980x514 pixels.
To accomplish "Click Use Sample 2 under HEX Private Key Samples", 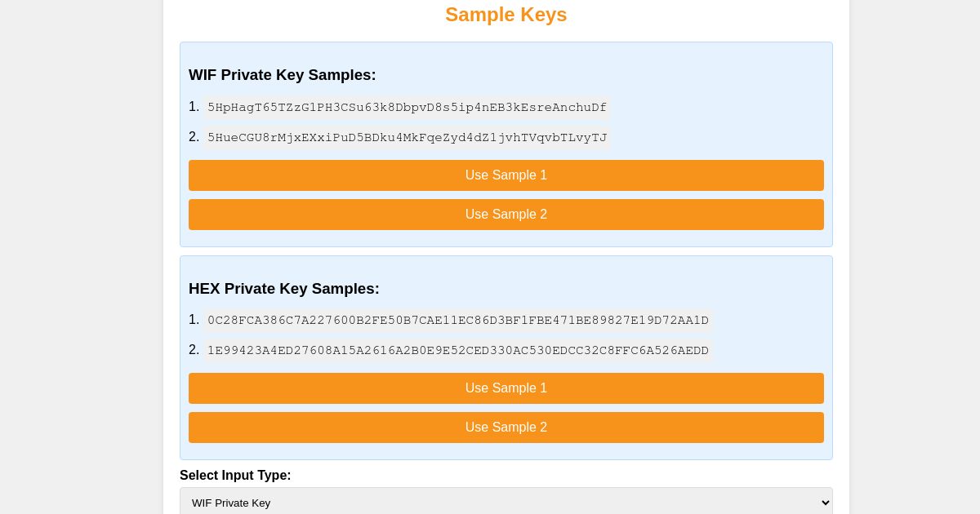I will [x=506, y=428].
